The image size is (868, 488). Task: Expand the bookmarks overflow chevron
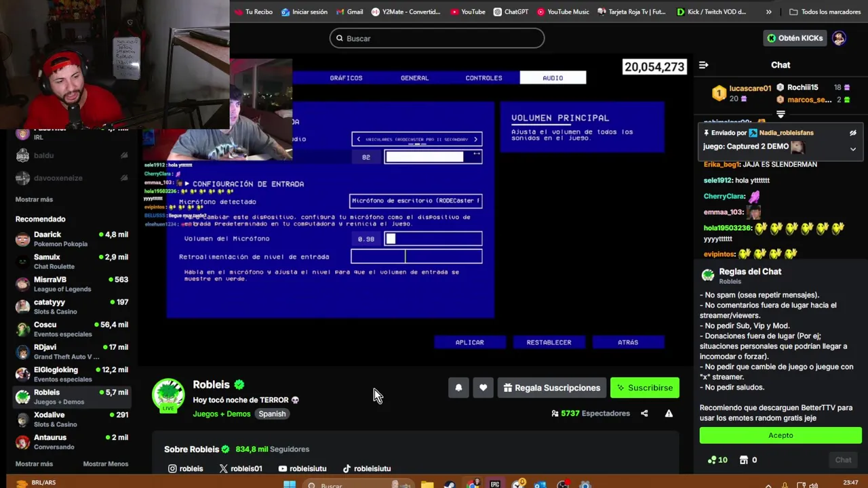click(x=768, y=12)
